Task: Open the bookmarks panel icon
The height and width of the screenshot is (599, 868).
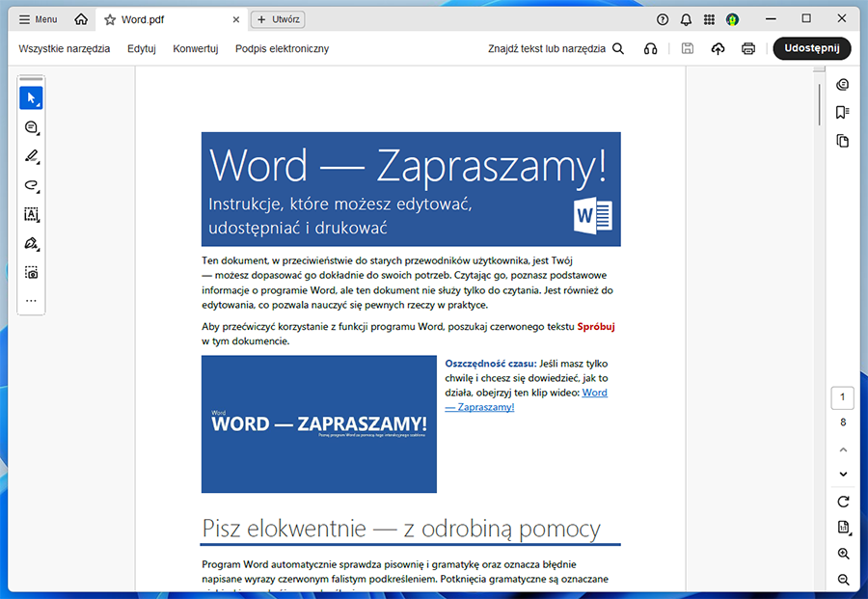Action: click(x=843, y=113)
